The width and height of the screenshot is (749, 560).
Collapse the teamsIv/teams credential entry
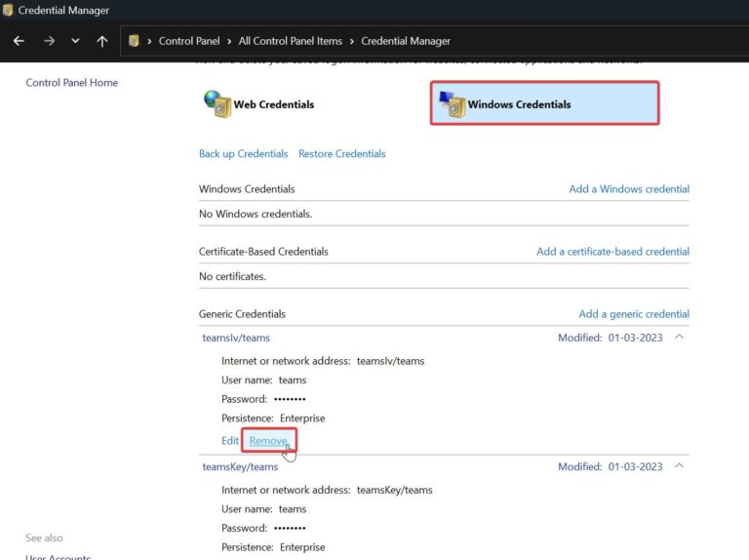click(x=679, y=338)
